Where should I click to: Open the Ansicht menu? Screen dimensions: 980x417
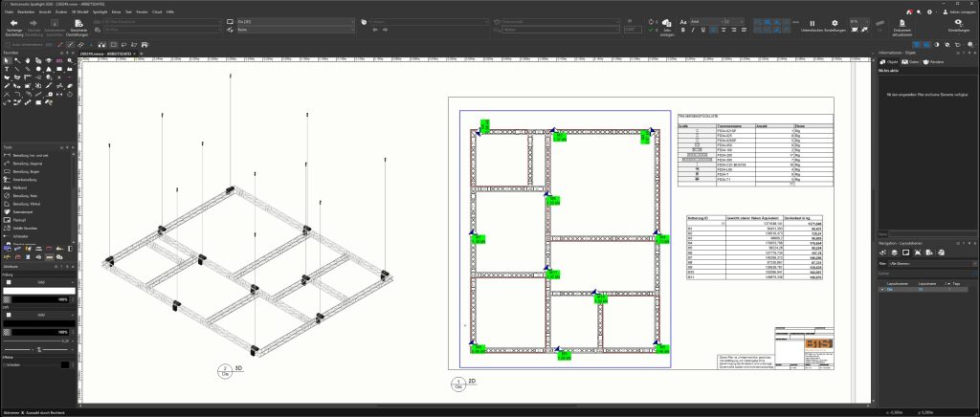(45, 11)
